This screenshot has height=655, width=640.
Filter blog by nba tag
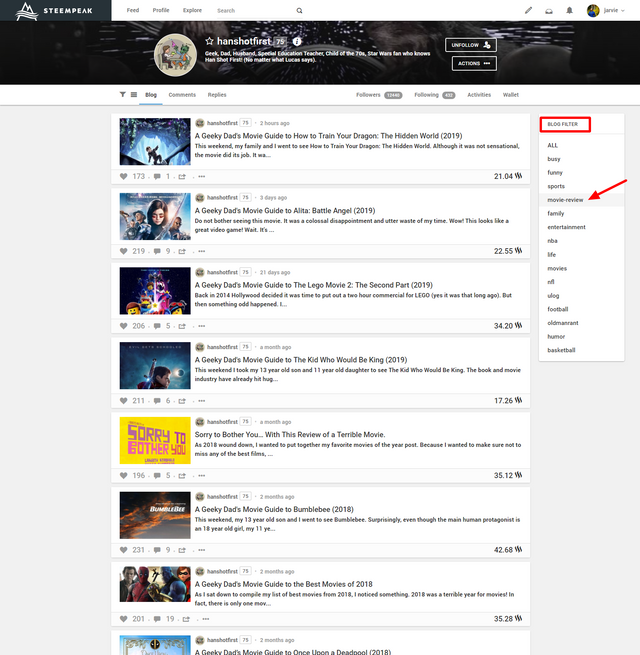[552, 241]
